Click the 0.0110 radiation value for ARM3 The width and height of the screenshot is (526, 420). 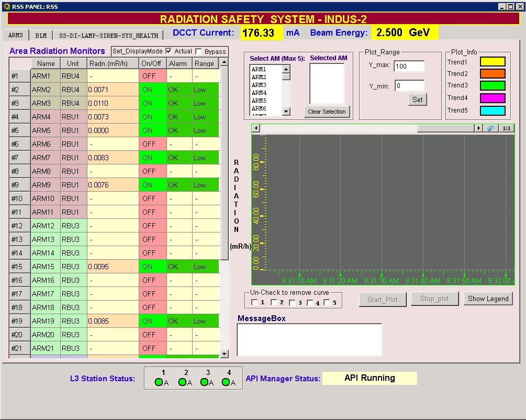[113, 103]
